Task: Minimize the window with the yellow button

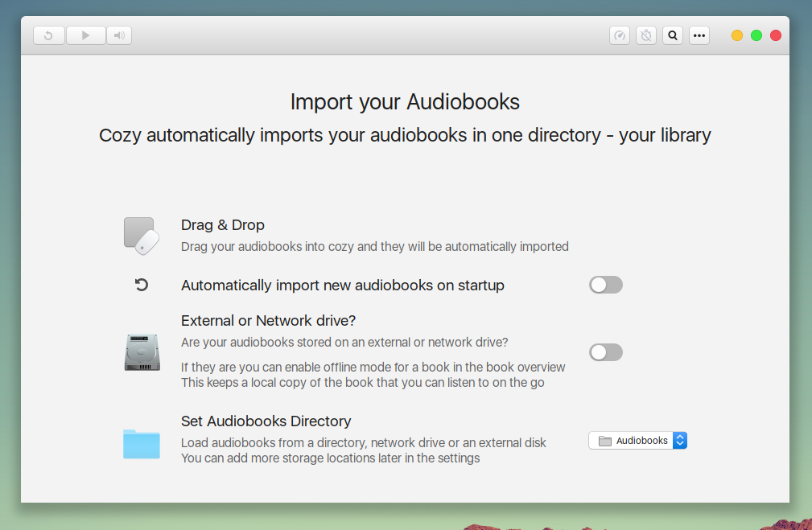Action: tap(737, 35)
